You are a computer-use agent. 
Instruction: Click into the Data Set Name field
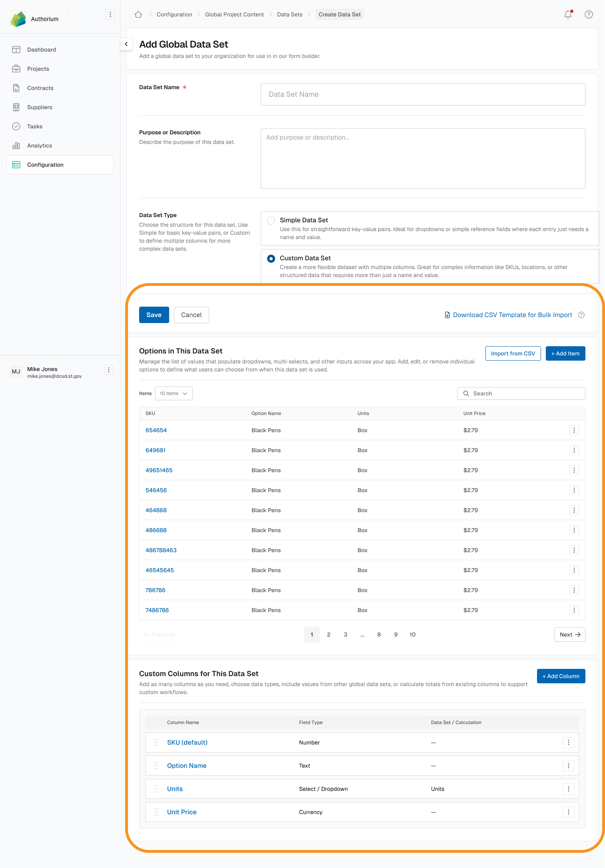pos(423,94)
